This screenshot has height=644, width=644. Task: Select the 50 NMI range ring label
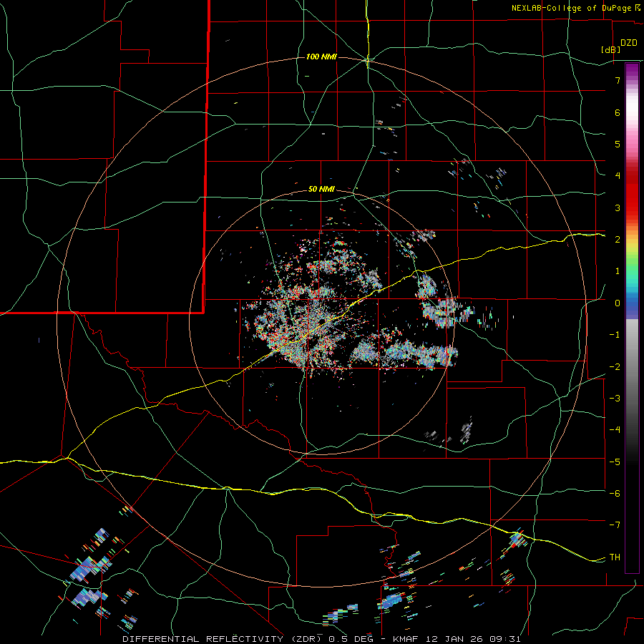321,189
